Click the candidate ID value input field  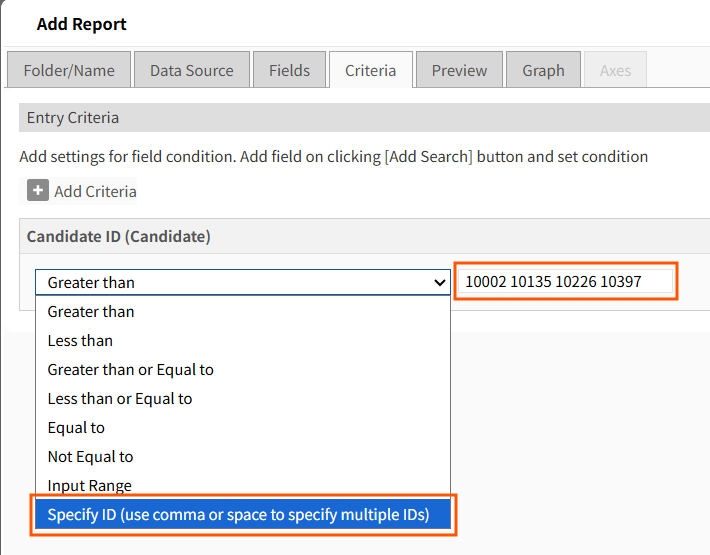click(565, 282)
